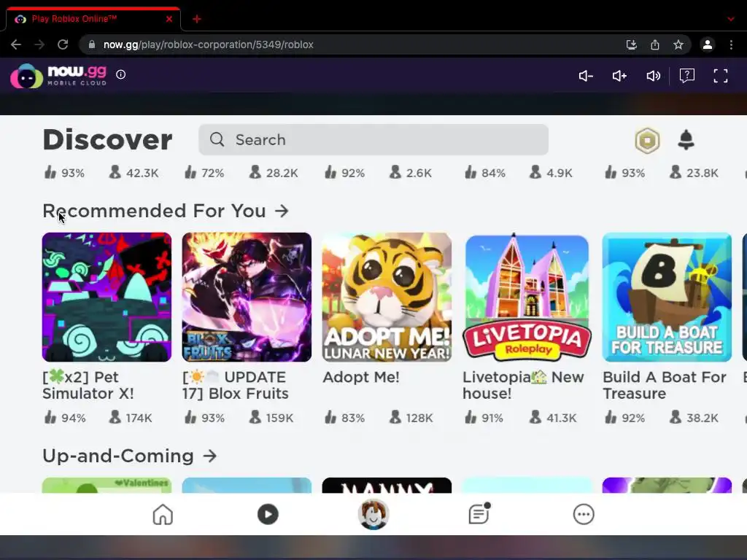Reload the page

tap(63, 44)
